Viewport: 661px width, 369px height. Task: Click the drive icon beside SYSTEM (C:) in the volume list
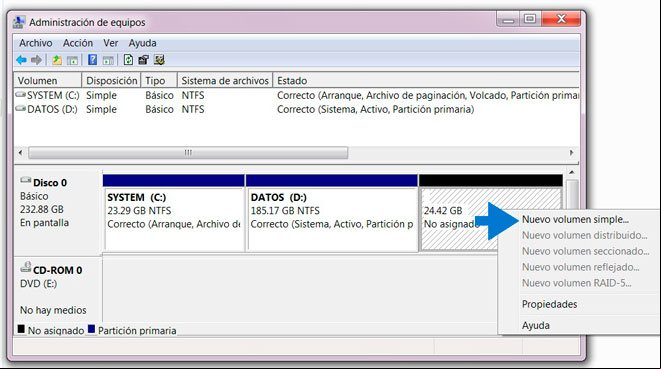point(21,95)
